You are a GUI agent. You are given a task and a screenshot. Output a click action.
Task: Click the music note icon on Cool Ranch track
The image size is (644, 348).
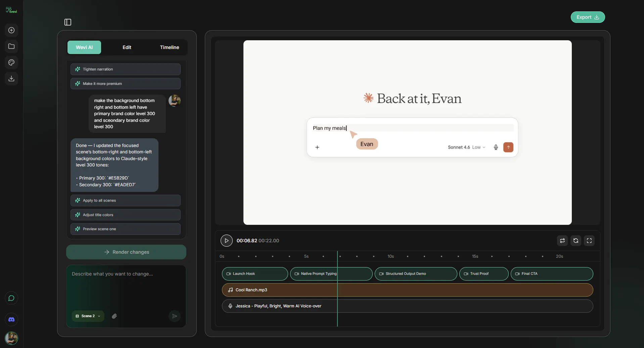tap(230, 290)
